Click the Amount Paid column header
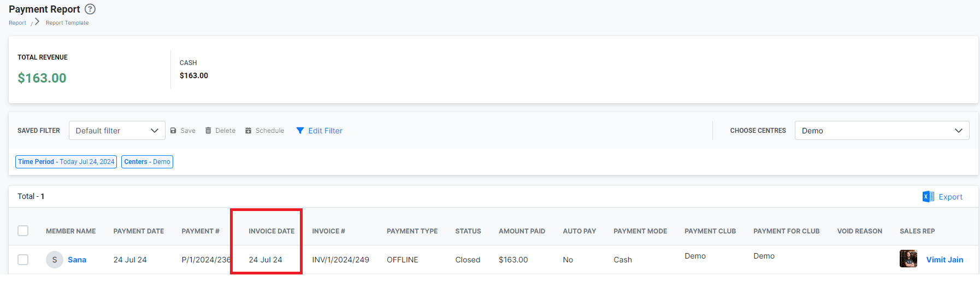 click(x=522, y=231)
